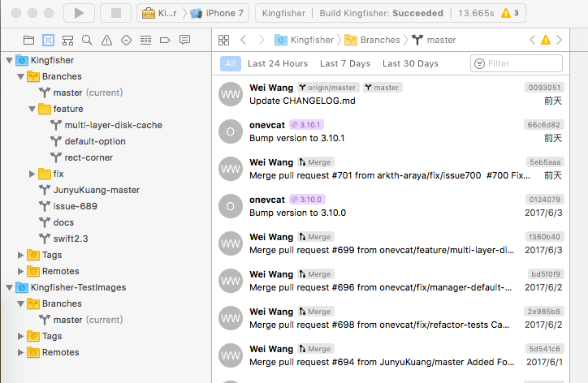Show commits from Last 7 Days

(x=345, y=64)
